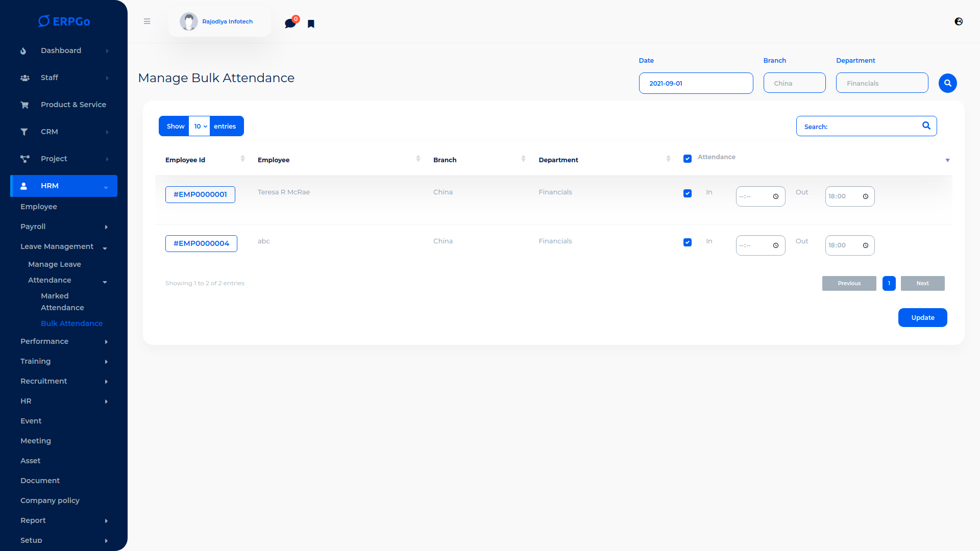Screen dimensions: 980x551
Task: Click magnifier icon in Search box
Action: pos(926,126)
